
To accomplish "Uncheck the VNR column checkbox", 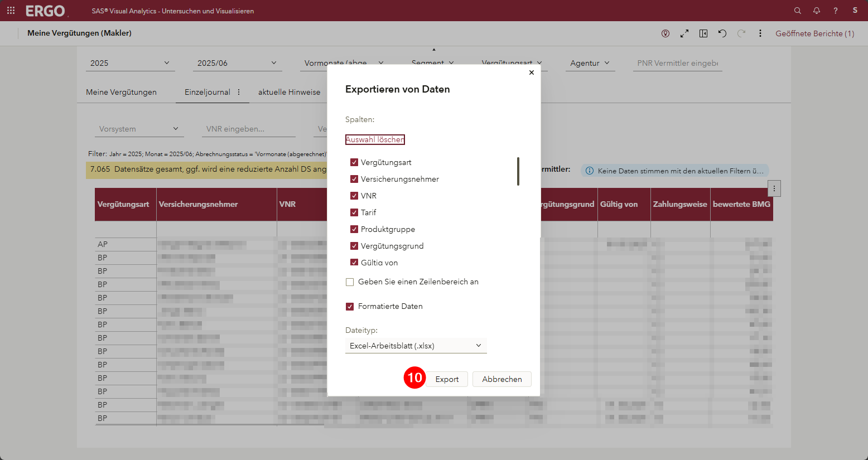I will pyautogui.click(x=354, y=196).
